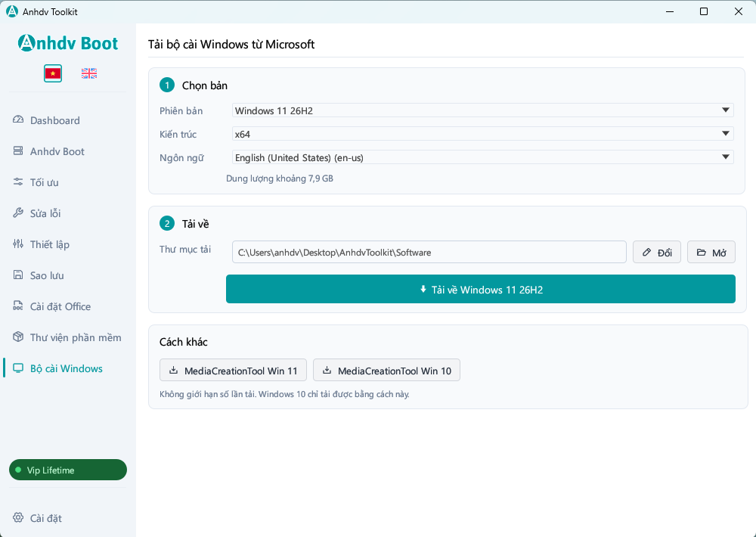Switch language with the UK flag
Screen dimensions: 756x537
pos(89,73)
